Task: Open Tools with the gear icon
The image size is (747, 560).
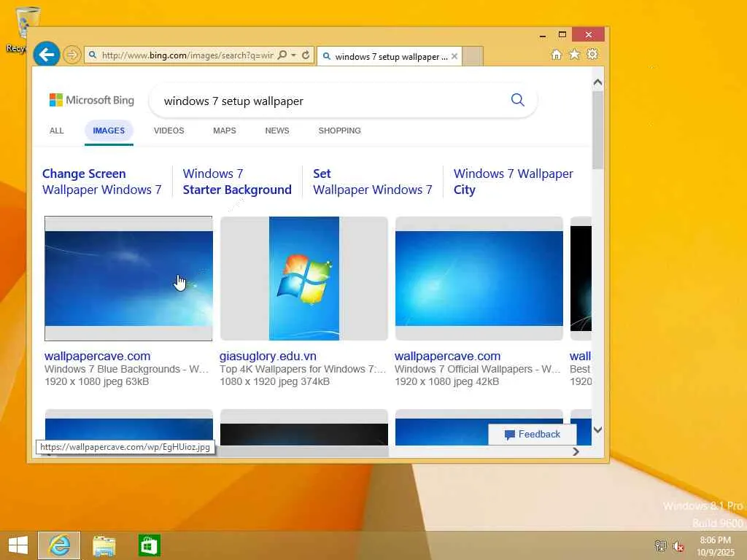Action: click(592, 54)
